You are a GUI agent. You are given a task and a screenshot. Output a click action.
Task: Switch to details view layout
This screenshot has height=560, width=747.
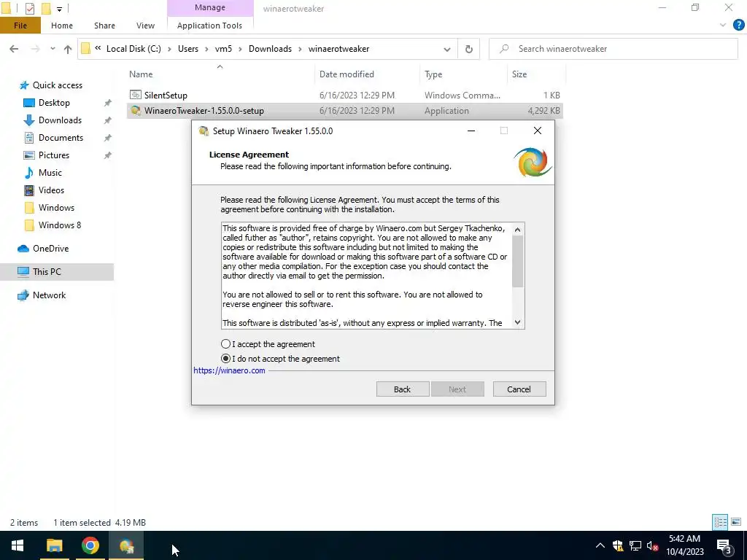click(720, 522)
